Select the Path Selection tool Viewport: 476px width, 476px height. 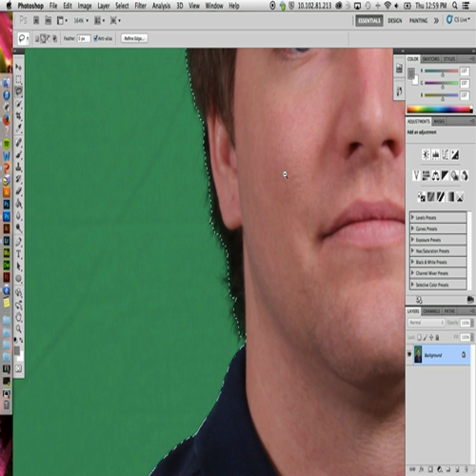pyautogui.click(x=18, y=267)
